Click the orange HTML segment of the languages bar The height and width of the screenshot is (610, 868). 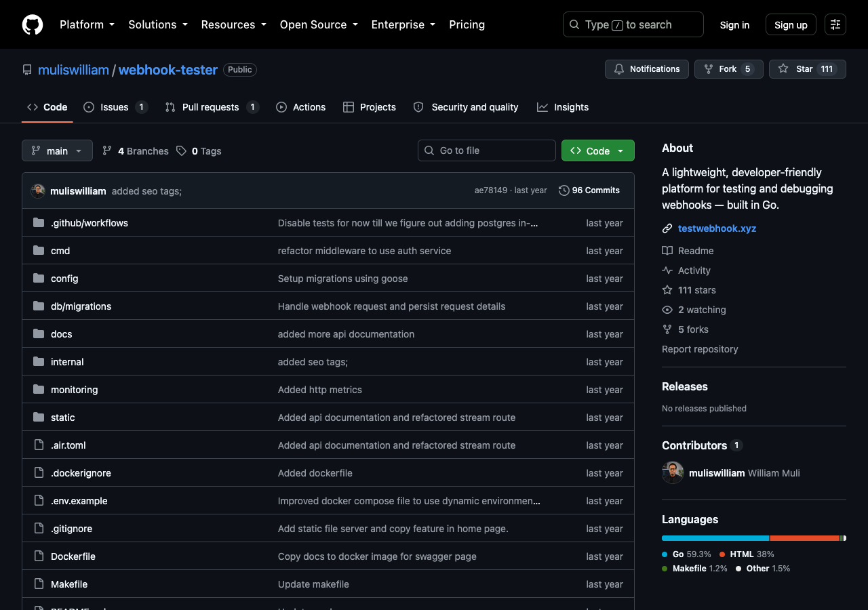click(x=805, y=538)
